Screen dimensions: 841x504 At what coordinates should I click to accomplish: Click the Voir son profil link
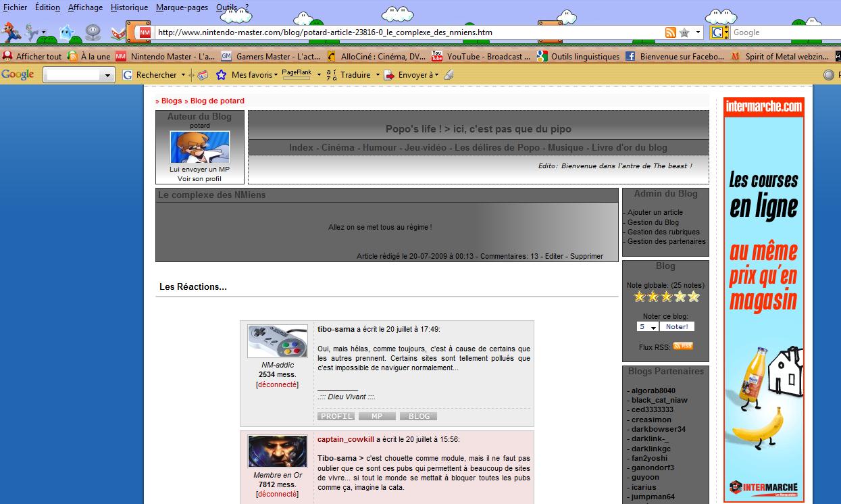(x=200, y=179)
